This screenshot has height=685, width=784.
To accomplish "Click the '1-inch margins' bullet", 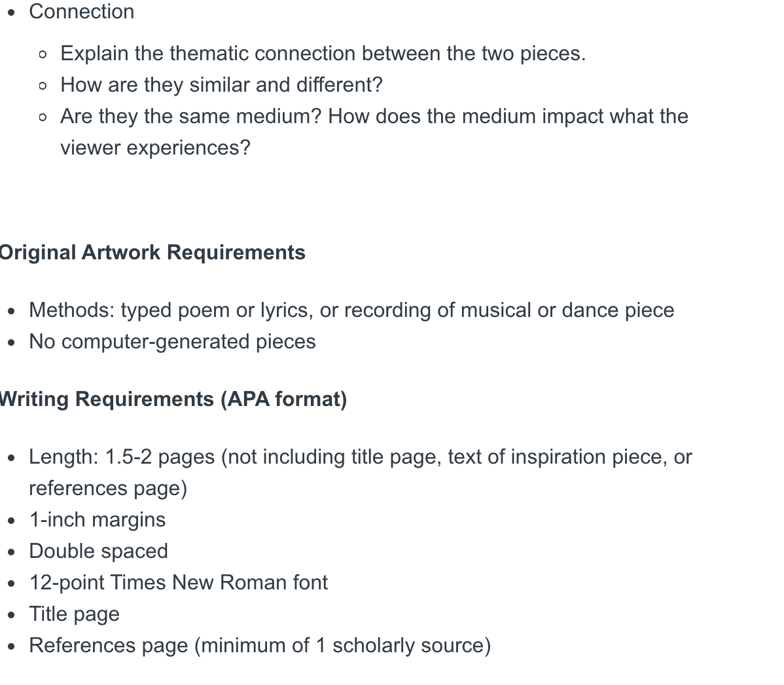I will 98,520.
